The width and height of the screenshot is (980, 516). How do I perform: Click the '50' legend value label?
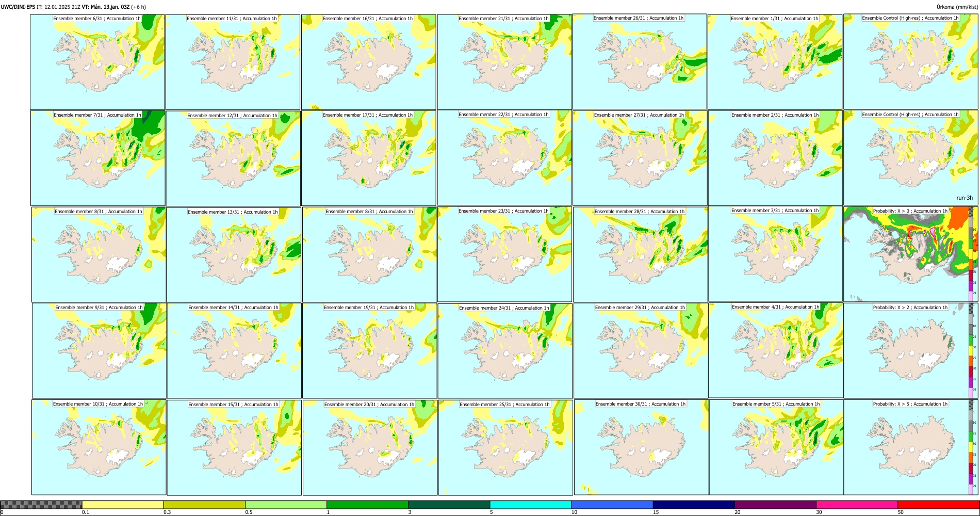click(x=900, y=512)
